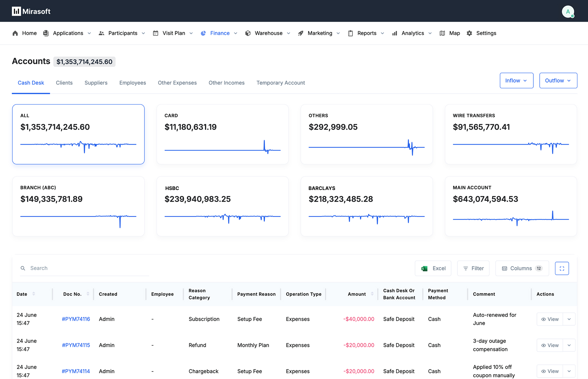Open the user avatar profile menu
This screenshot has height=379, width=588.
[x=568, y=12]
